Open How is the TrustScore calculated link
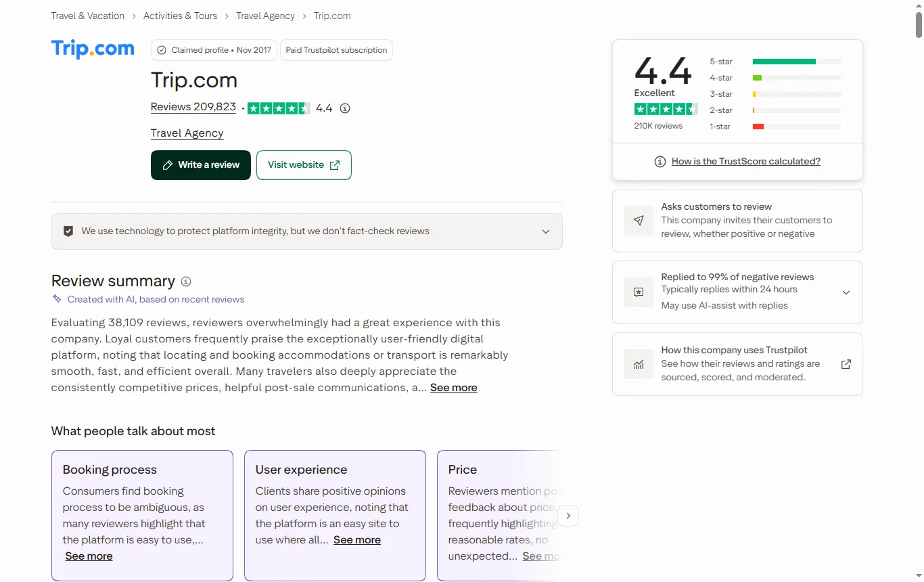Image resolution: width=924 pixels, height=582 pixels. [x=746, y=162]
